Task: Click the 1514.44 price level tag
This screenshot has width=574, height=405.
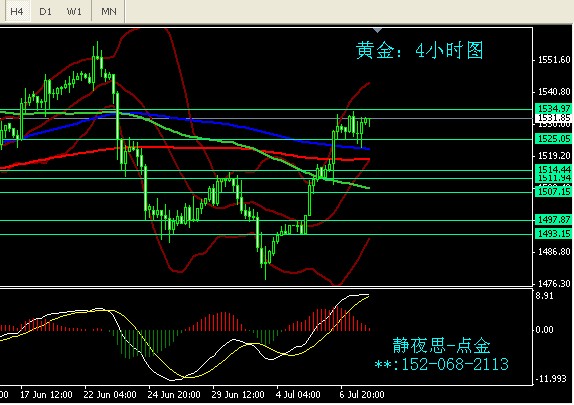Action: 553,169
